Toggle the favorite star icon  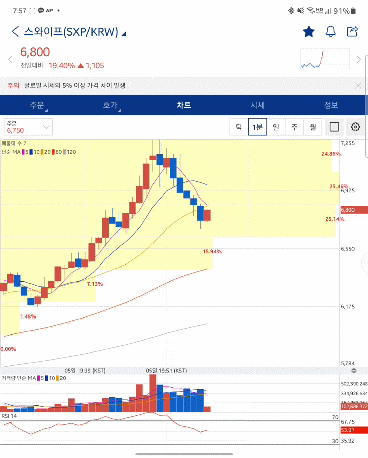309,32
